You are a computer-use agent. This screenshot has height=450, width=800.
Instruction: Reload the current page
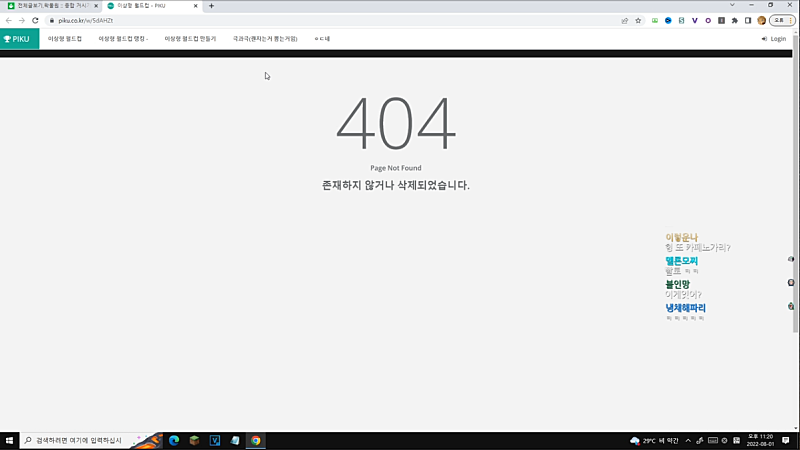click(35, 20)
